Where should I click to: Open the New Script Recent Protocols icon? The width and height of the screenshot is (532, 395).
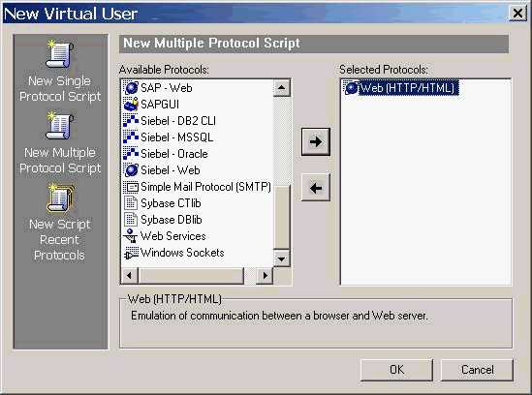[60, 198]
